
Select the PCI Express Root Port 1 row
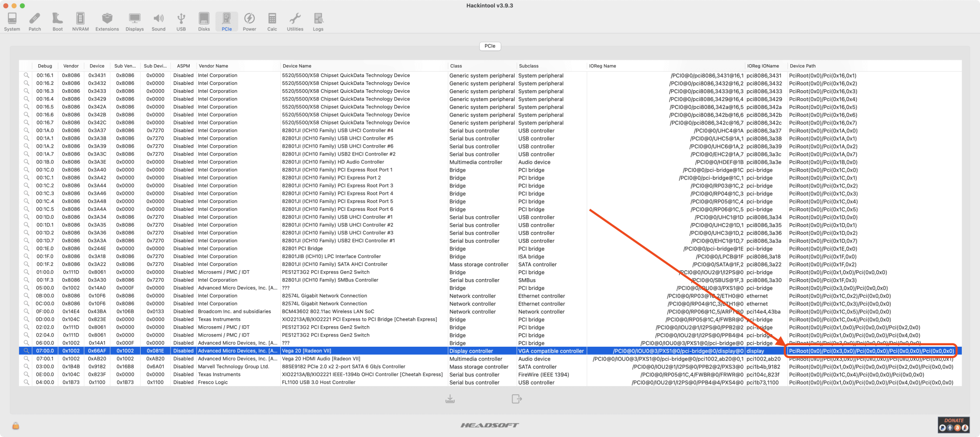click(x=490, y=170)
